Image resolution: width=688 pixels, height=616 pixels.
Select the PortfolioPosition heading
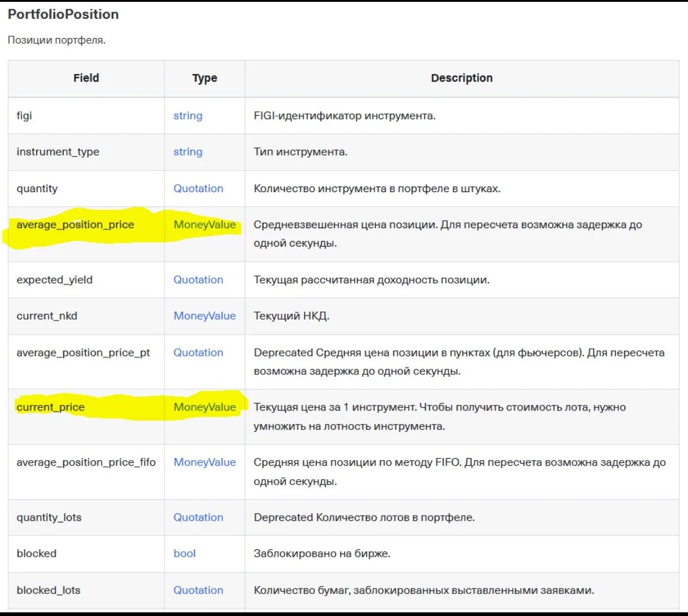tap(63, 14)
